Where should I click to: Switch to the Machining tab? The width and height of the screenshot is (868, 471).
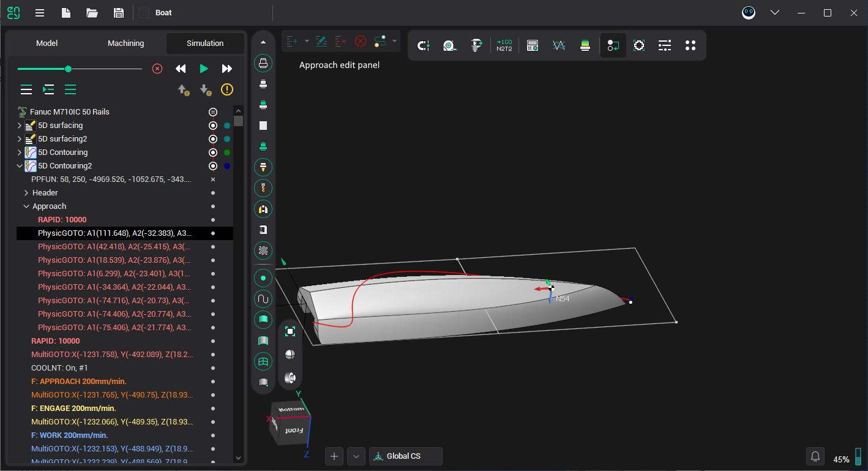point(125,43)
